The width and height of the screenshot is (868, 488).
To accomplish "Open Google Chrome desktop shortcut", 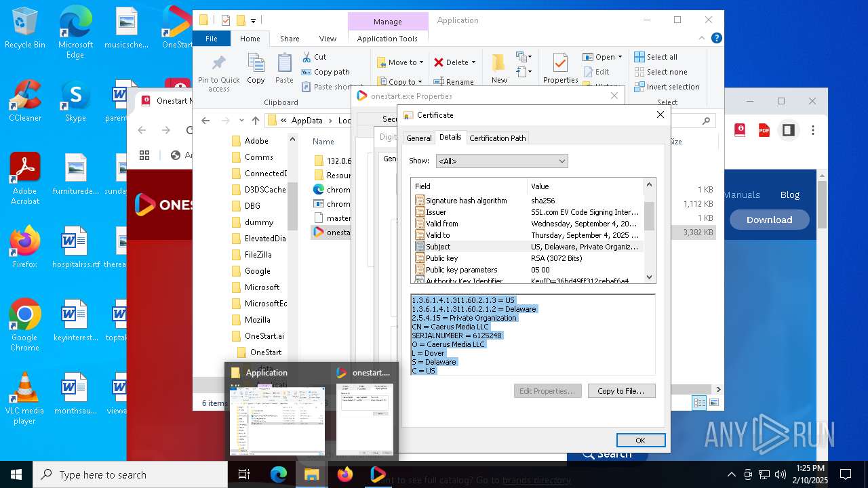I will (x=24, y=325).
